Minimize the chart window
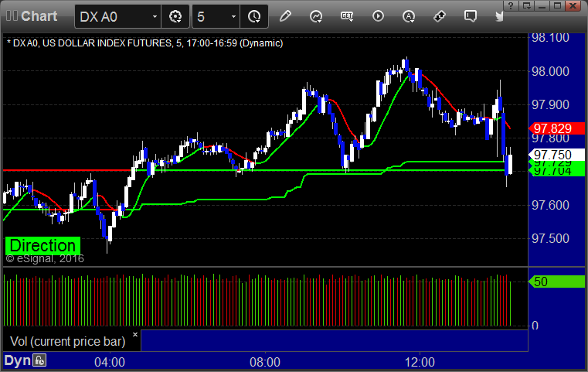The height and width of the screenshot is (372, 588). [542, 5]
